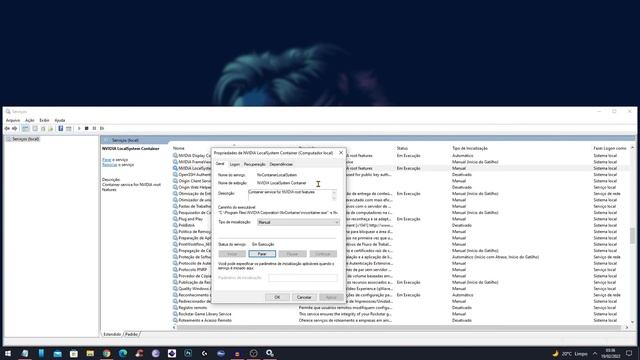Click the gear icon beside Roteamento e Acesso Remoto
This screenshot has height=360, width=640.
click(175, 320)
